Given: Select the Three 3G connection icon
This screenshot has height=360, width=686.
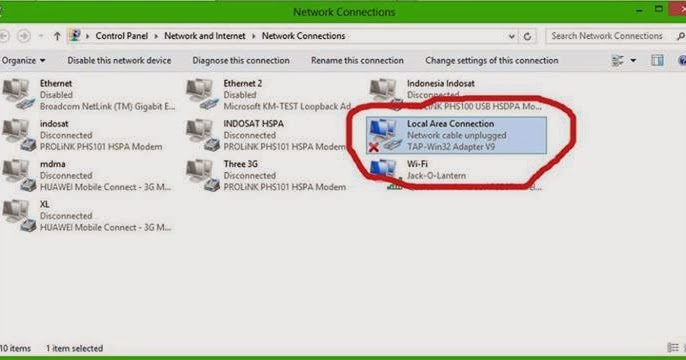Looking at the screenshot, I should (202, 175).
